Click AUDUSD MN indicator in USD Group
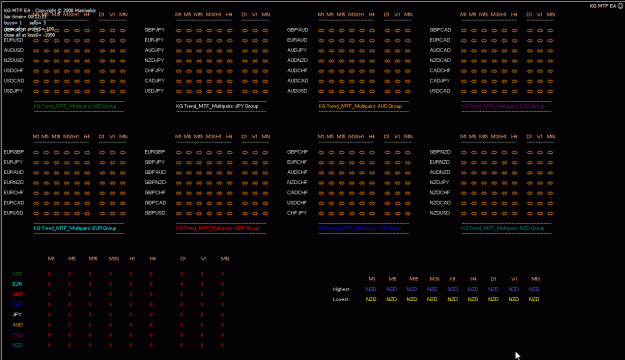This screenshot has width=625, height=360. click(x=123, y=51)
